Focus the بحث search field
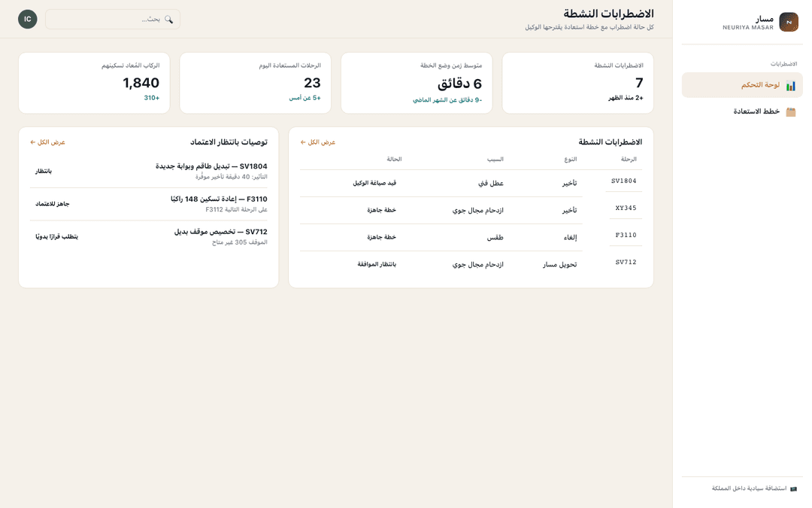The width and height of the screenshot is (812, 508). coord(113,19)
